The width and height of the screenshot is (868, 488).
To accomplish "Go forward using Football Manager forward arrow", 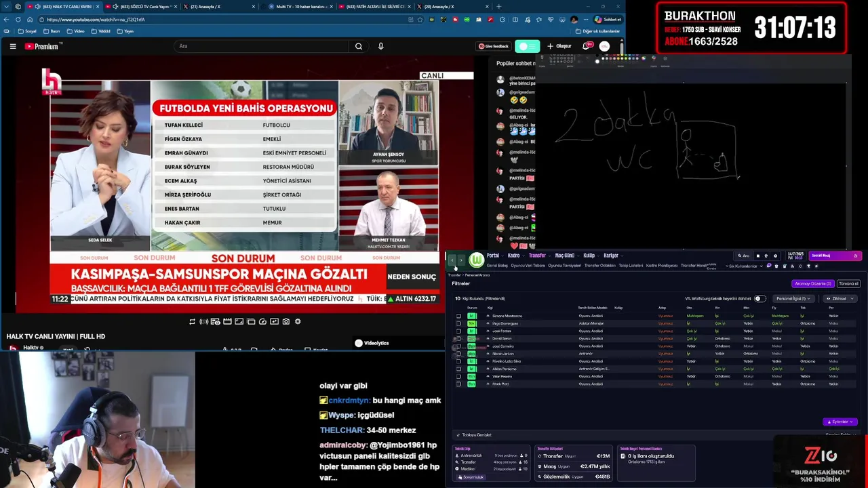I will click(461, 260).
